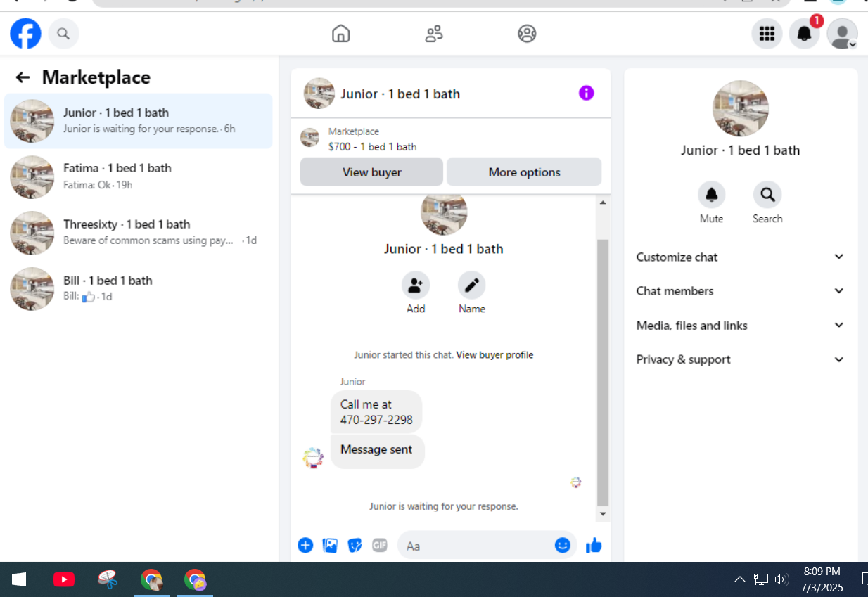The image size is (868, 597).
Task: Open emoji picker smiley icon
Action: coord(562,545)
